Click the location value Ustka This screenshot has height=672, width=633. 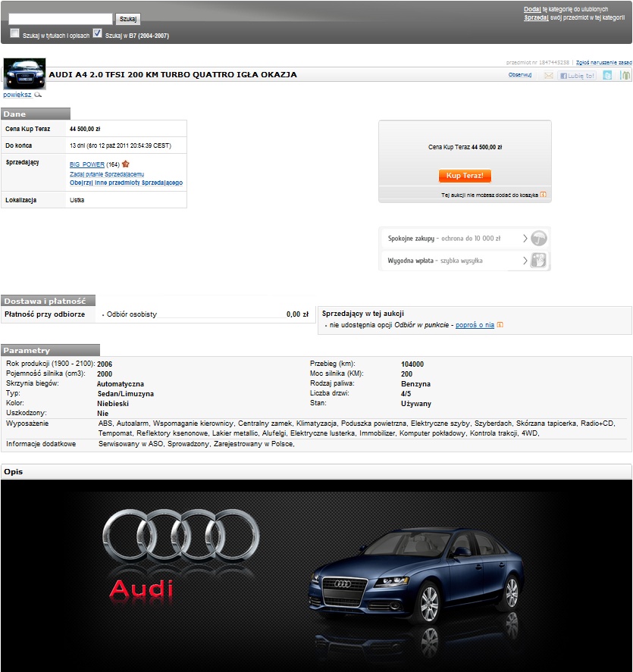[77, 200]
